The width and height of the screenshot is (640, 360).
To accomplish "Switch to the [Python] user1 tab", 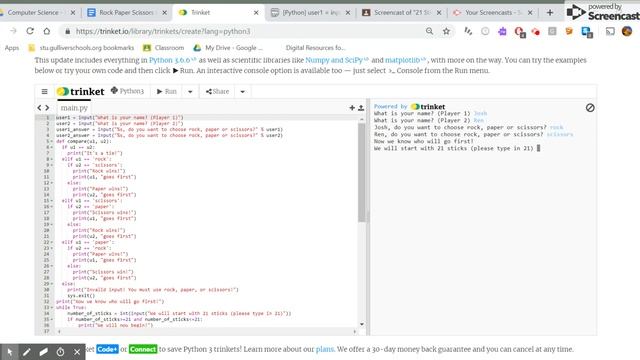I will coord(311,13).
